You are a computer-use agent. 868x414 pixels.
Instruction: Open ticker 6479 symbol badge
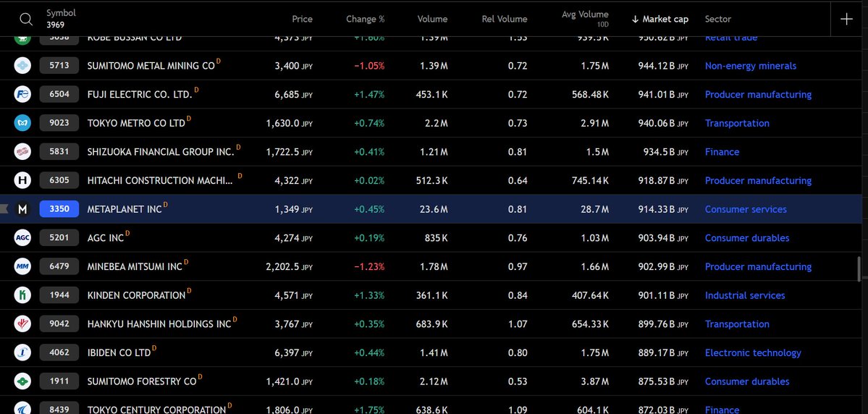[59, 267]
